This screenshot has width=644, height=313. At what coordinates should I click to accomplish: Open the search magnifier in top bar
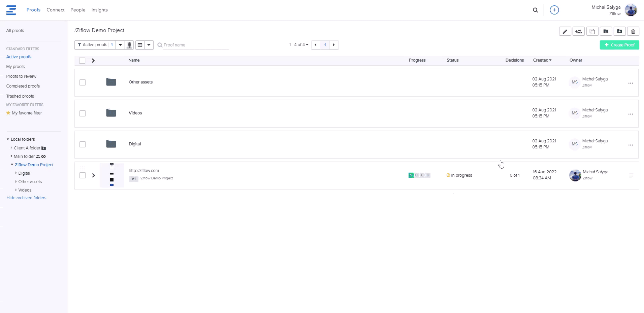pyautogui.click(x=535, y=10)
